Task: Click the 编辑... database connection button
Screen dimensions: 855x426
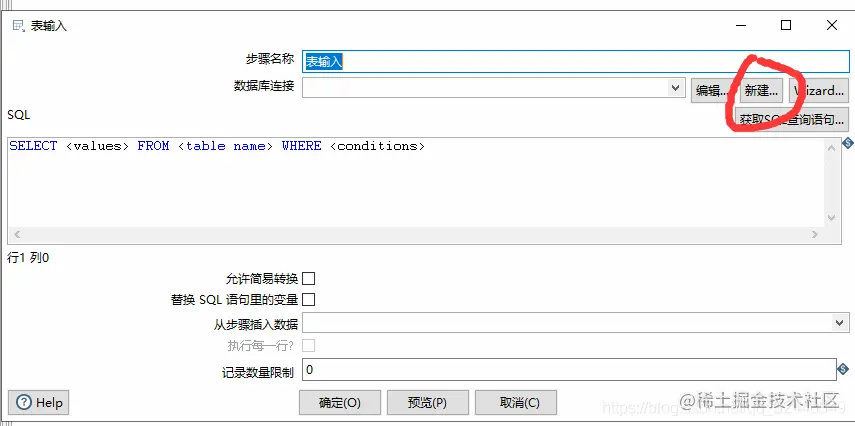Action: [x=711, y=91]
